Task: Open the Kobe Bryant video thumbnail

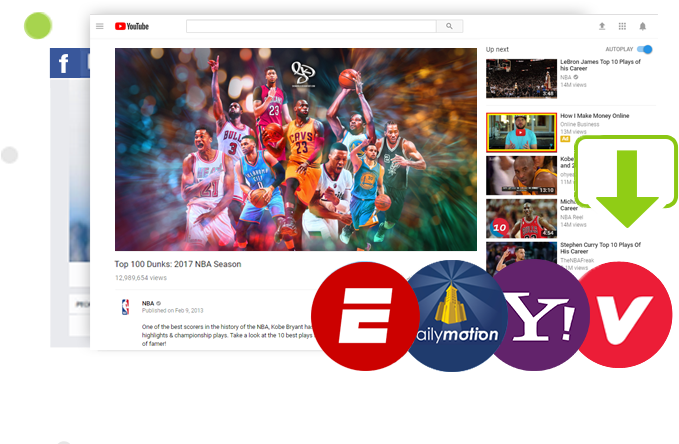Action: pyautogui.click(x=521, y=175)
